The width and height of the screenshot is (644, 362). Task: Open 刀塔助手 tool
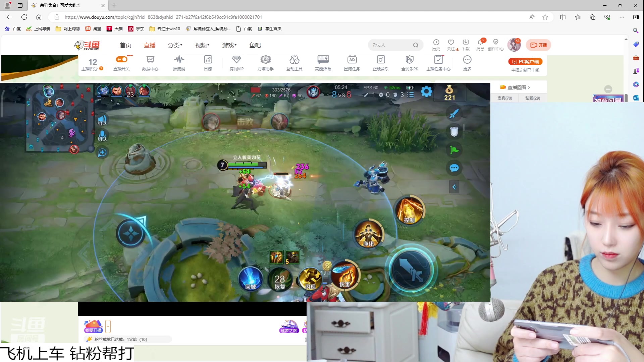point(266,63)
